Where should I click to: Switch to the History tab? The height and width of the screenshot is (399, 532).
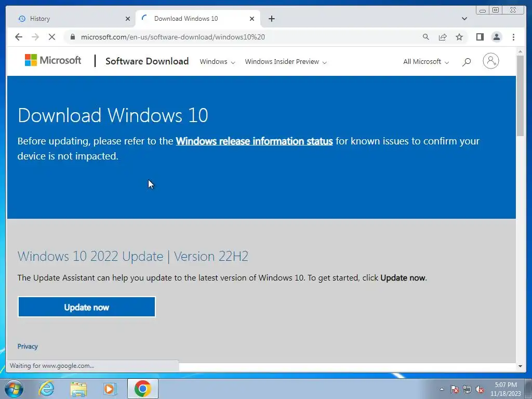point(71,19)
